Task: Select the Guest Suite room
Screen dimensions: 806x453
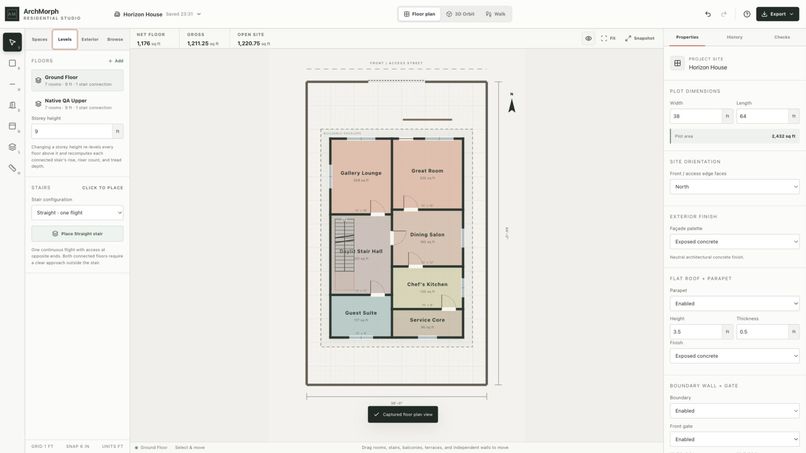Action: (x=361, y=316)
